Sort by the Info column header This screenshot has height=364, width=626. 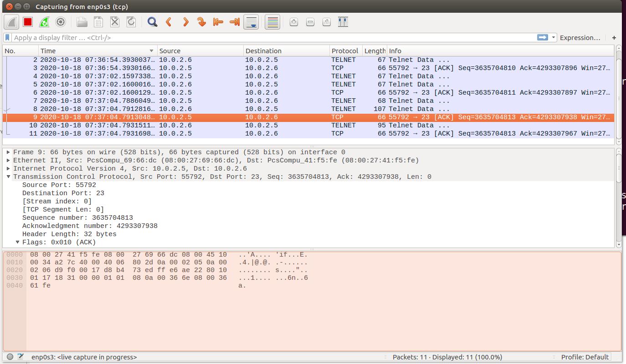pos(500,51)
